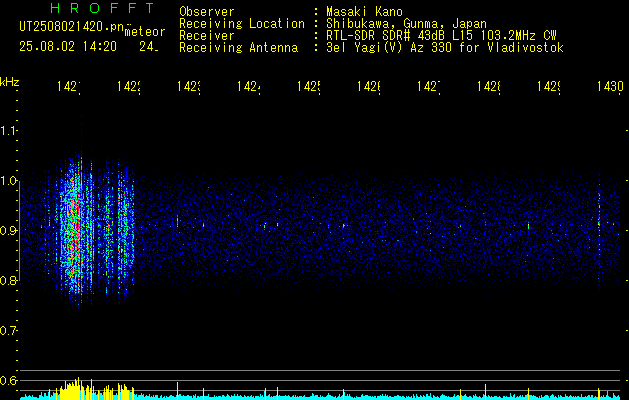The height and width of the screenshot is (400, 629).
Task: Click the kHz axis unit label
Action: pyautogui.click(x=10, y=82)
